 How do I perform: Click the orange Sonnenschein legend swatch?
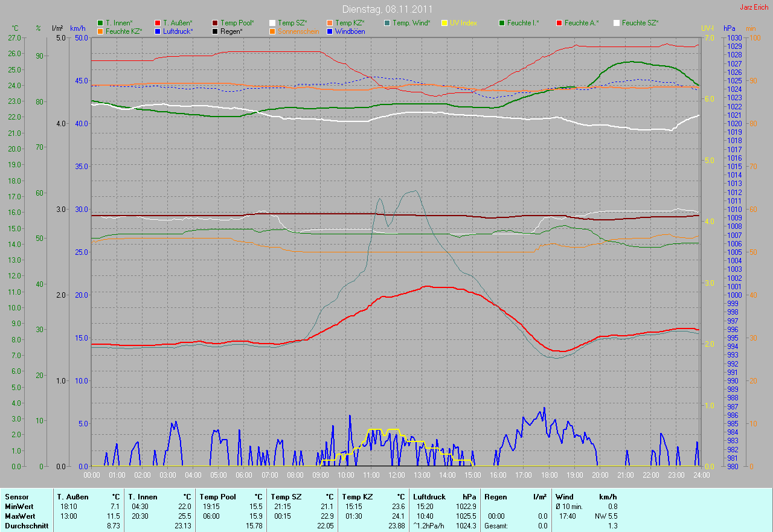[272, 31]
